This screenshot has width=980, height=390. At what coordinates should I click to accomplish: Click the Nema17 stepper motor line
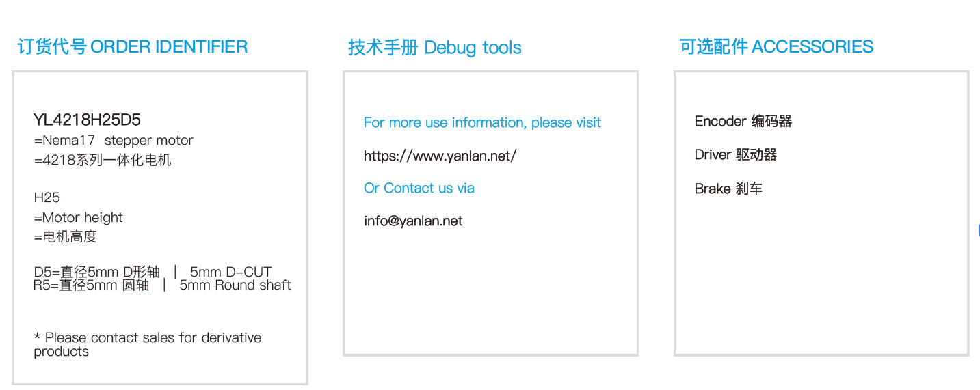114,141
